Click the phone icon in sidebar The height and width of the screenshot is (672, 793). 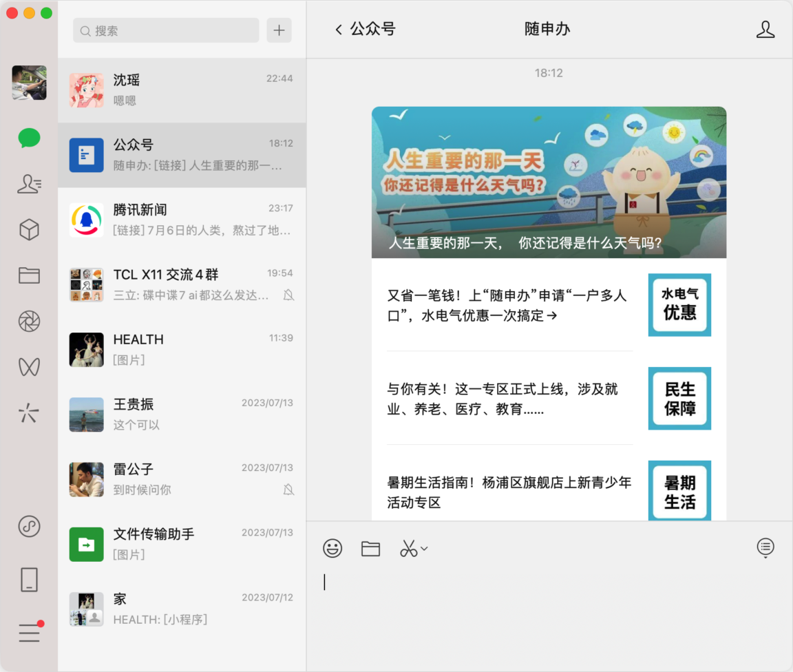pos(29,580)
